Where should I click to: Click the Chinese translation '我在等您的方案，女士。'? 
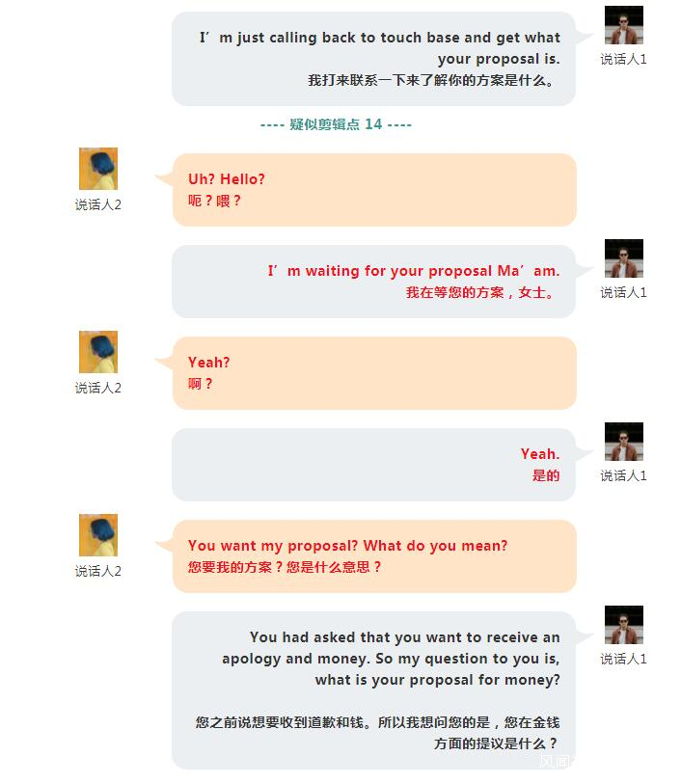pyautogui.click(x=480, y=292)
